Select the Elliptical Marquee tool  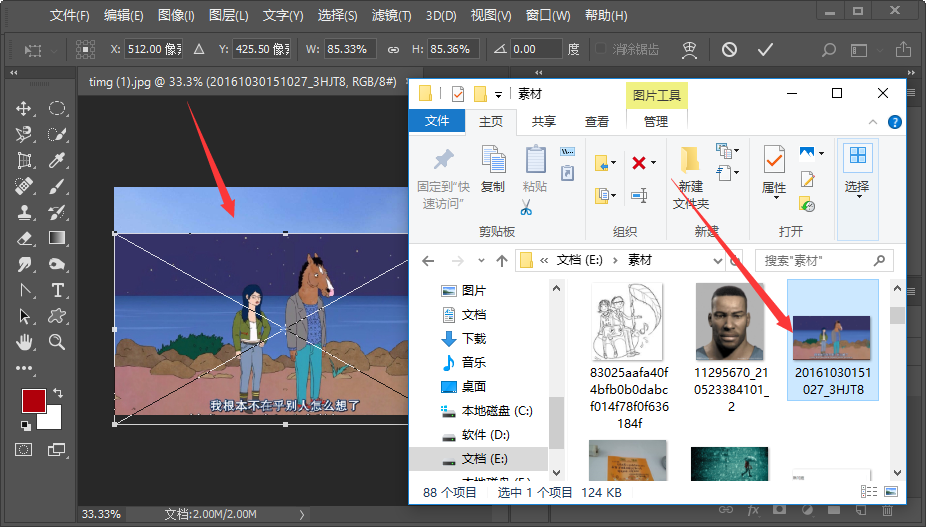[x=57, y=108]
